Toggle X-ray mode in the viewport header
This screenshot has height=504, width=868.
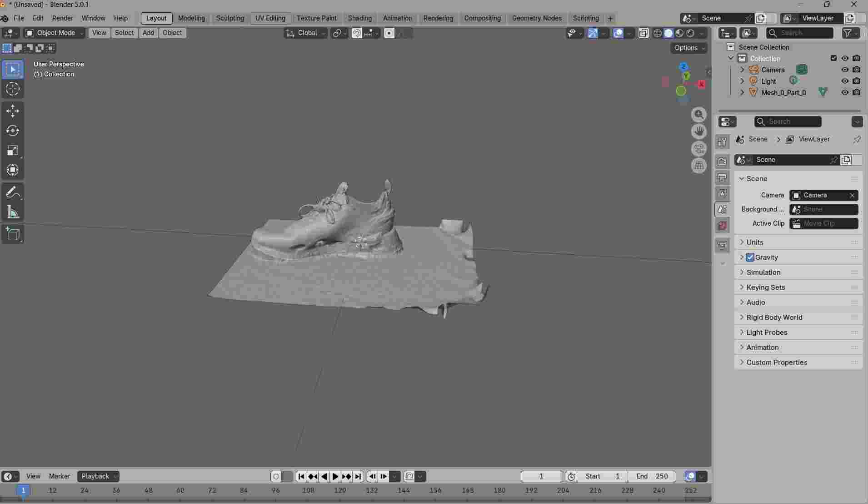[x=644, y=33]
